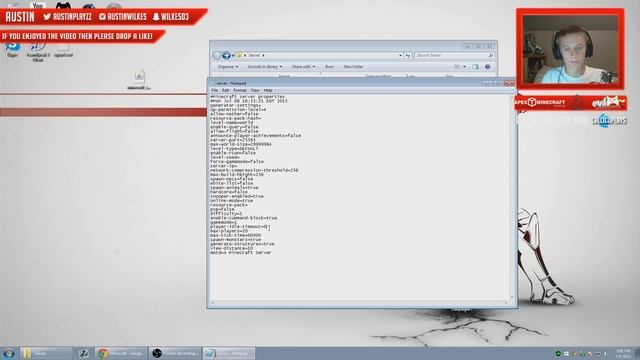Click the change view icon in Explorer
The width and height of the screenshot is (640, 360).
click(457, 67)
